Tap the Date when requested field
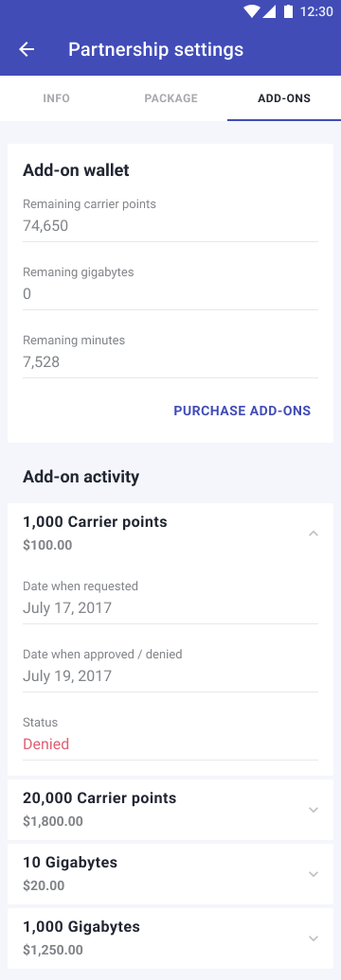The image size is (341, 980). pos(170,602)
